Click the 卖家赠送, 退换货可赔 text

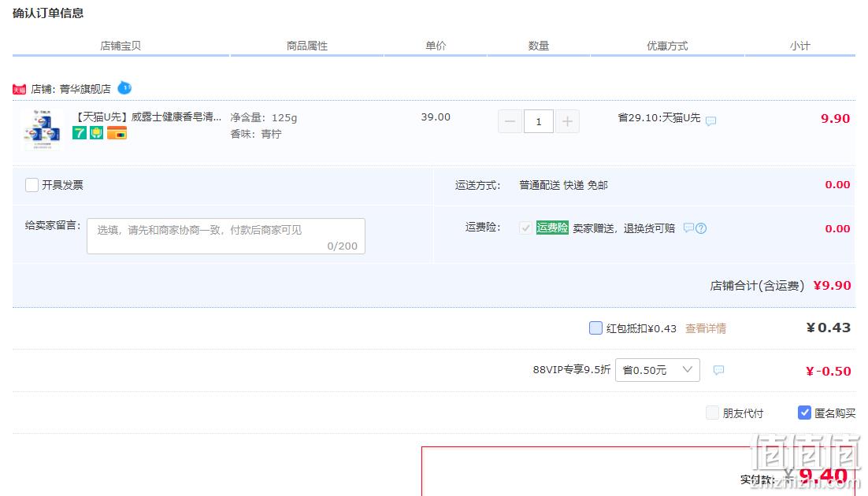(624, 228)
